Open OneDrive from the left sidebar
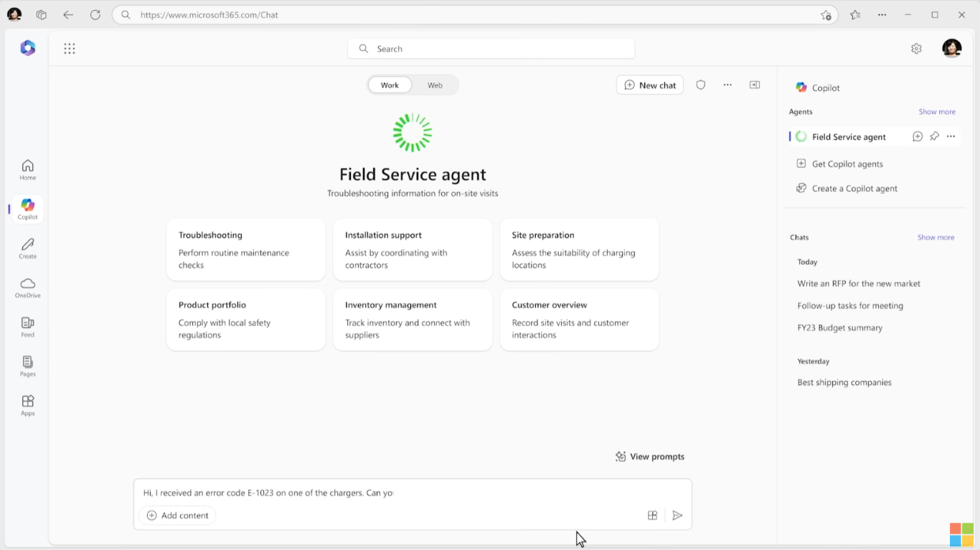The width and height of the screenshot is (980, 550). (x=27, y=286)
